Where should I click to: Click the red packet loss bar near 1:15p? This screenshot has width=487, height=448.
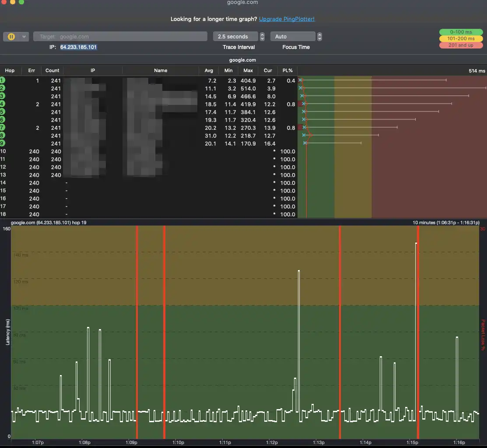point(418,332)
